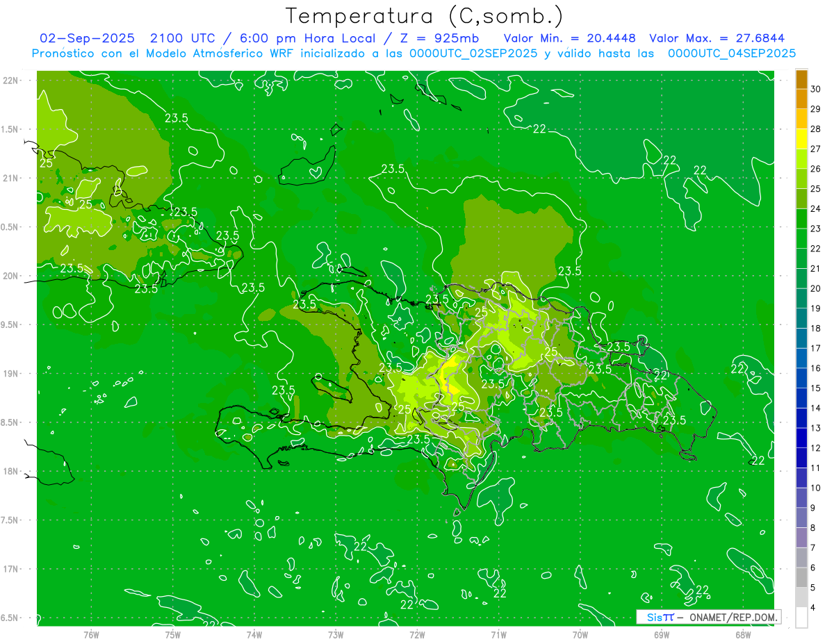The width and height of the screenshot is (834, 644).
Task: Click colorbar label '30'
Action: click(815, 89)
